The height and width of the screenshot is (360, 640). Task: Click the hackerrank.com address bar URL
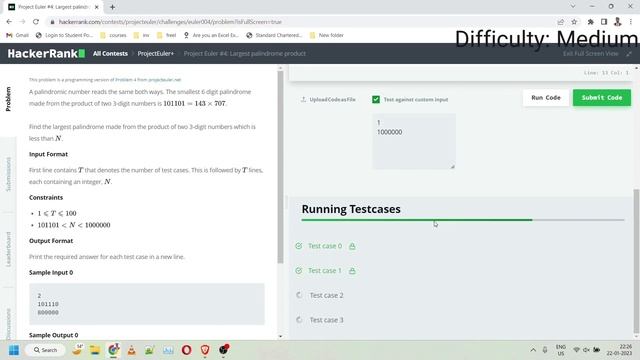coord(170,22)
